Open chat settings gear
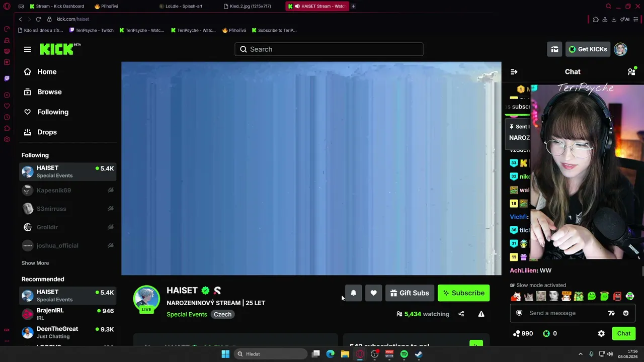Viewport: 644px width, 362px height. [601, 333]
